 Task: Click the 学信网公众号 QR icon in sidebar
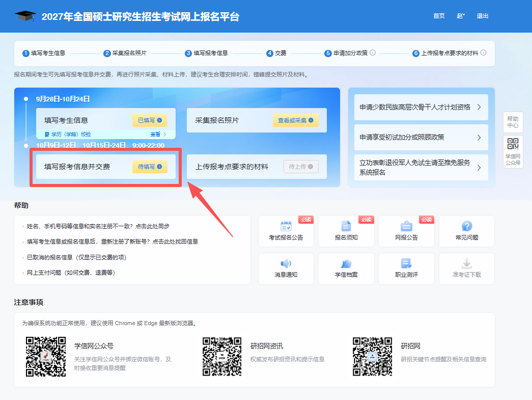[513, 144]
